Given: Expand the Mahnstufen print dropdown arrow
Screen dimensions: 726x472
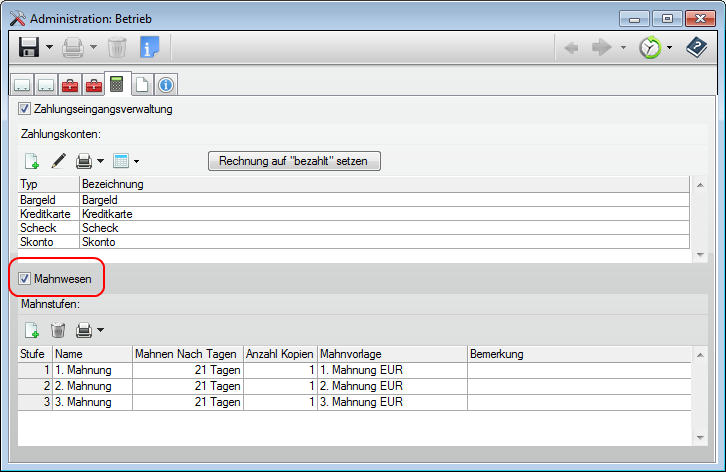Looking at the screenshot, I should [101, 329].
